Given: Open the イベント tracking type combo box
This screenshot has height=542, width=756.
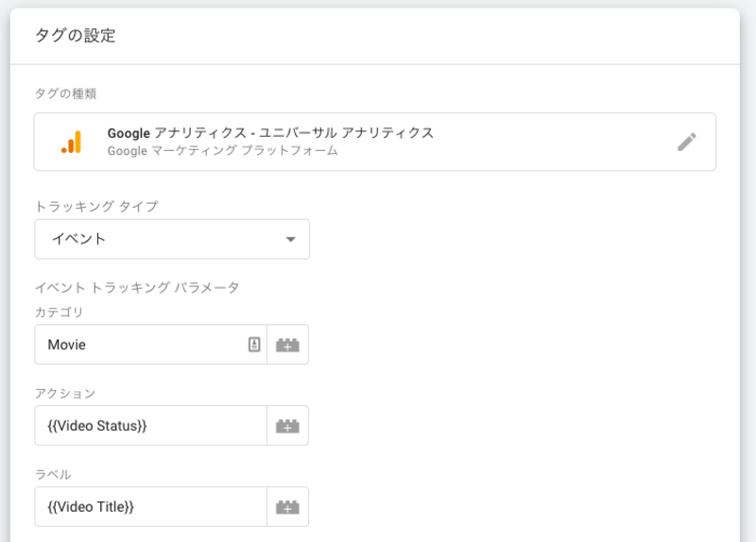Looking at the screenshot, I should 172,240.
